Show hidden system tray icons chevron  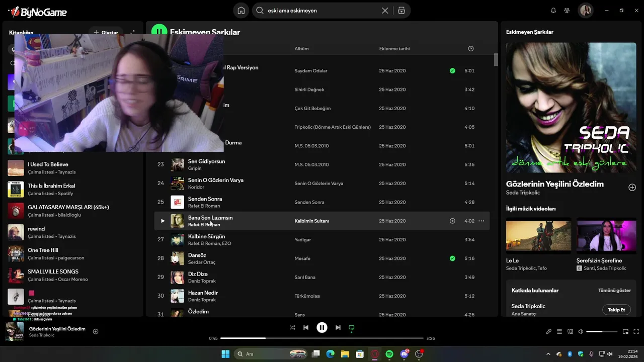pos(548,354)
